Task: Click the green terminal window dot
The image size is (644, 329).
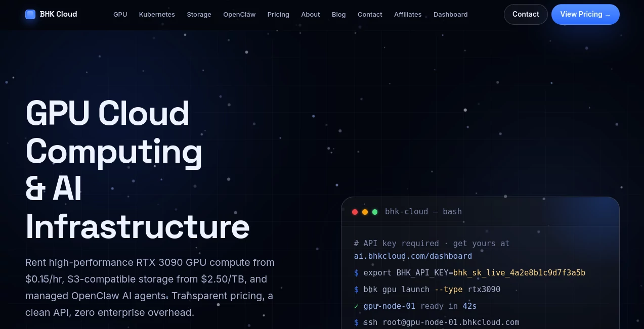Action: (x=375, y=212)
